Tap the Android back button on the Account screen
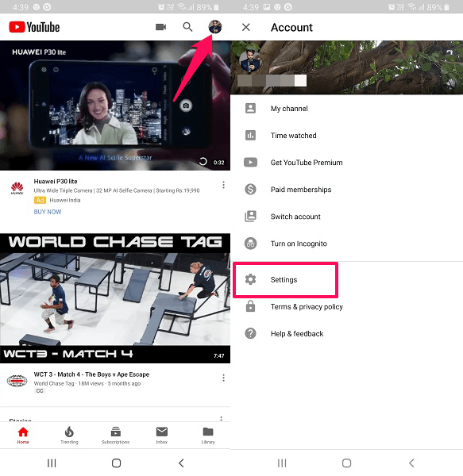463x476 pixels. (411, 463)
